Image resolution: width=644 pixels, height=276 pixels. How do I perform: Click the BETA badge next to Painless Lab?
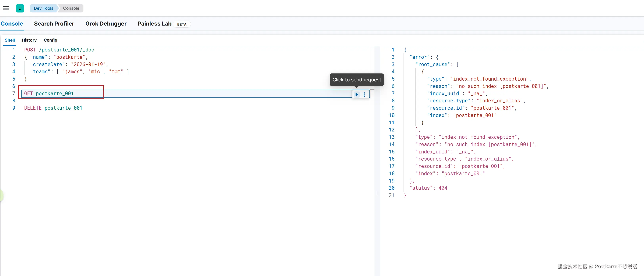click(182, 24)
